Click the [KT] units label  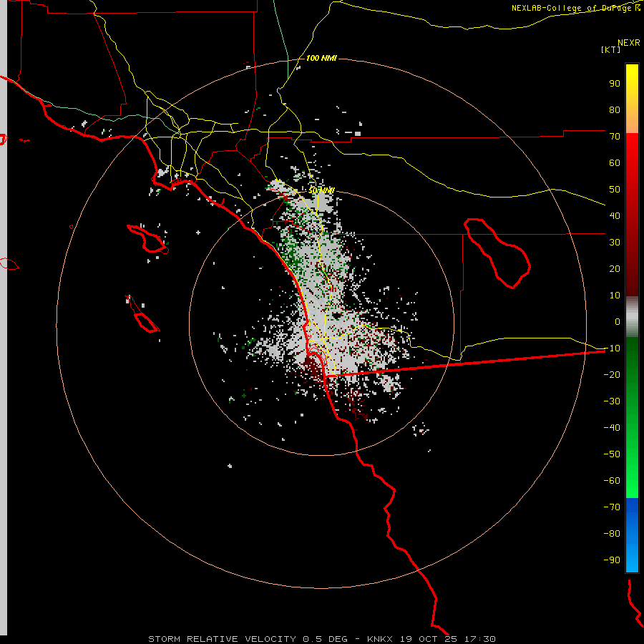click(610, 49)
